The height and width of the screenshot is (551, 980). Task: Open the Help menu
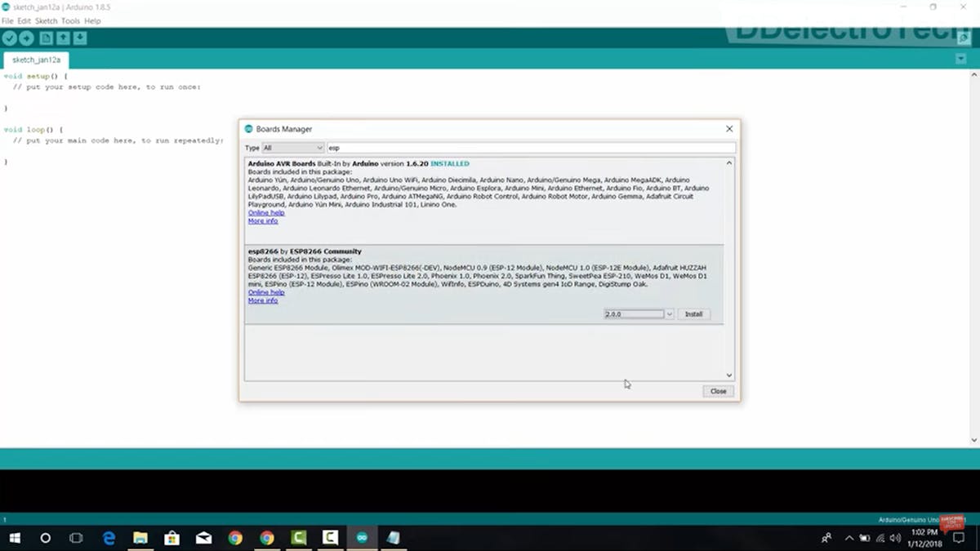click(x=92, y=20)
